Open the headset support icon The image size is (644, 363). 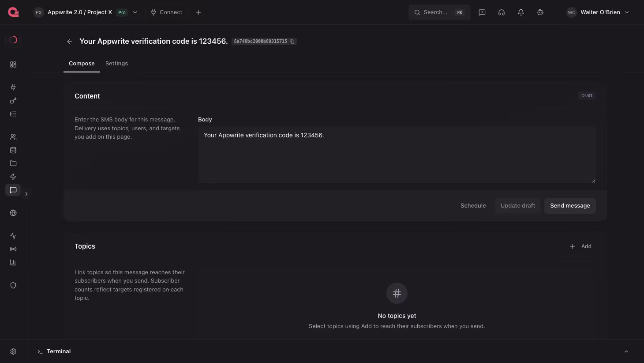(502, 12)
